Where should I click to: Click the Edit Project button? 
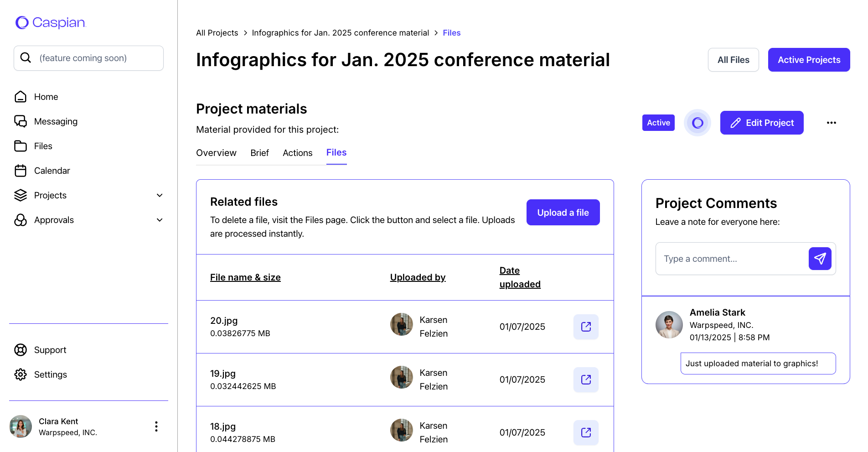point(761,123)
